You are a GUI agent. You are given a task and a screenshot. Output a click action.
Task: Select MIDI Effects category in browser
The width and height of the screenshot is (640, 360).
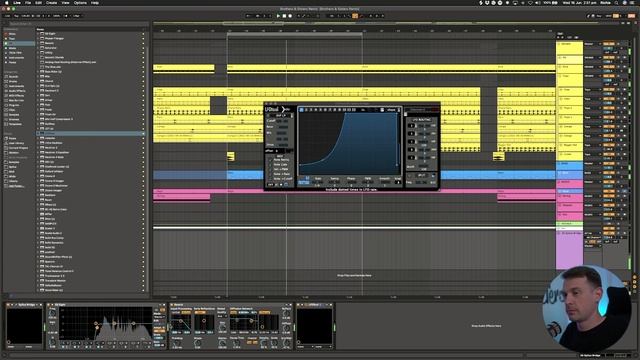coord(16,96)
